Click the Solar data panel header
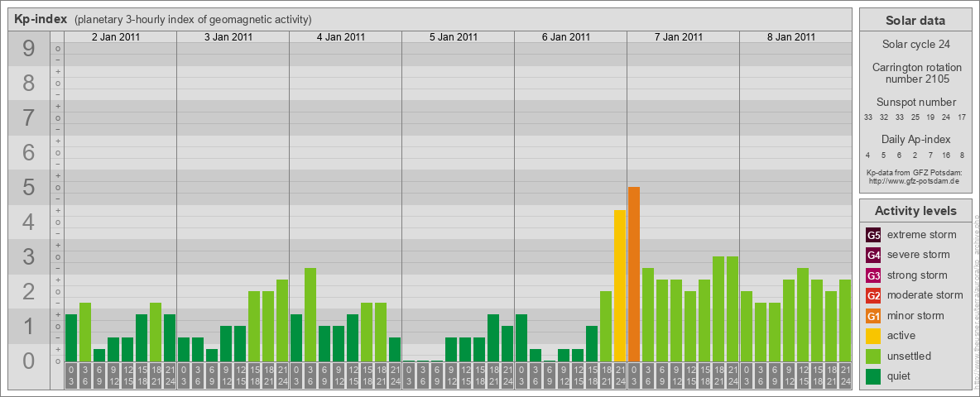 915,21
